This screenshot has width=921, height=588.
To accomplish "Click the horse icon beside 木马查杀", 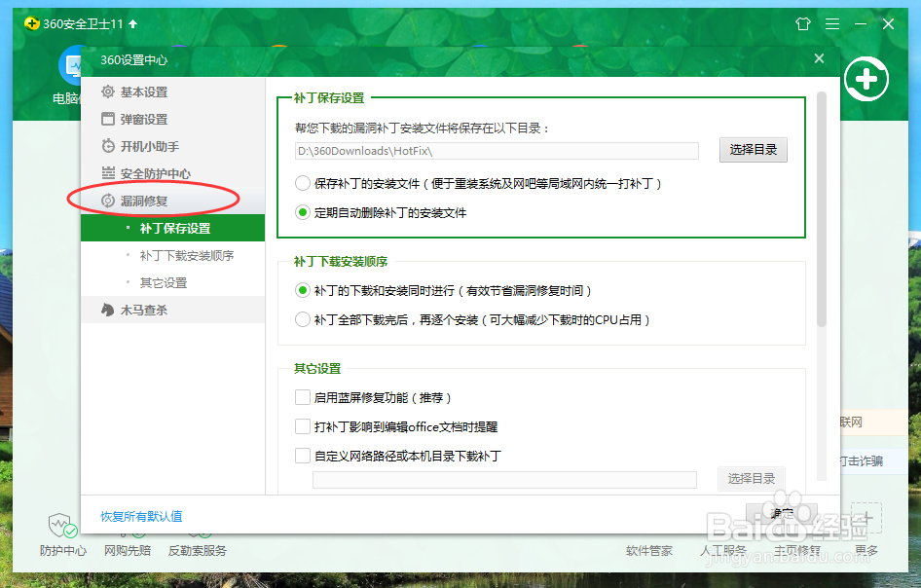I will [107, 311].
